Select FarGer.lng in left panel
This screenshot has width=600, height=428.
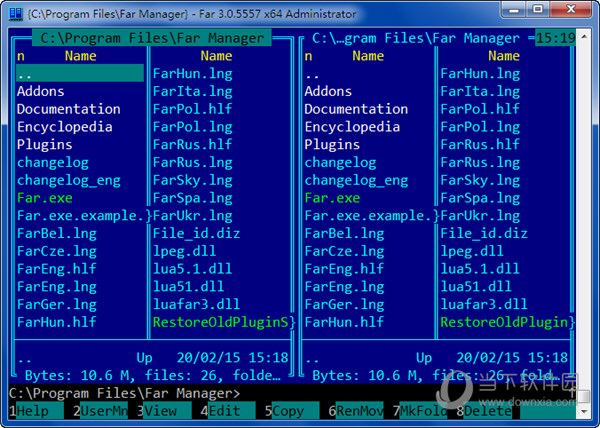pyautogui.click(x=57, y=304)
